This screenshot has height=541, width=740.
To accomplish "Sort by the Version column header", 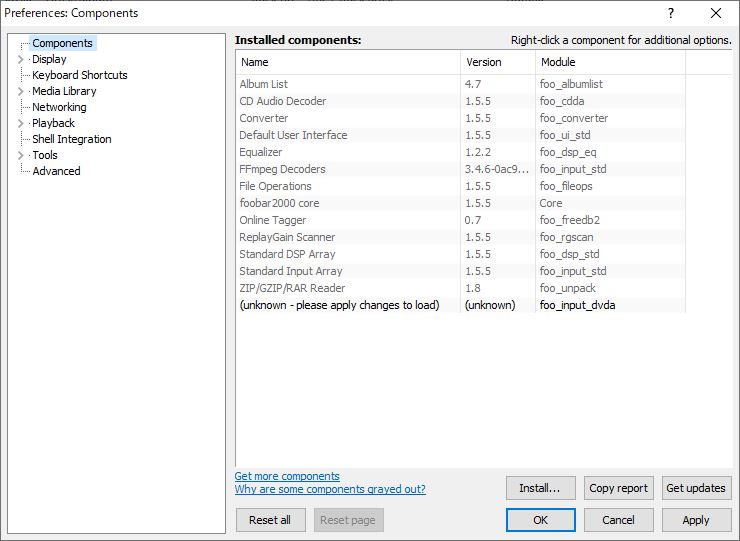I will click(498, 62).
